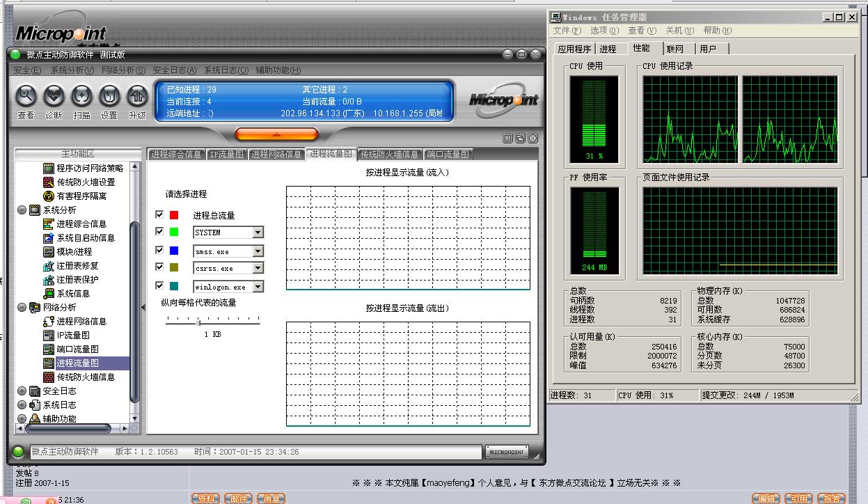Click the 查看 magnifier toolbar icon
This screenshot has width=868, height=504.
[26, 95]
